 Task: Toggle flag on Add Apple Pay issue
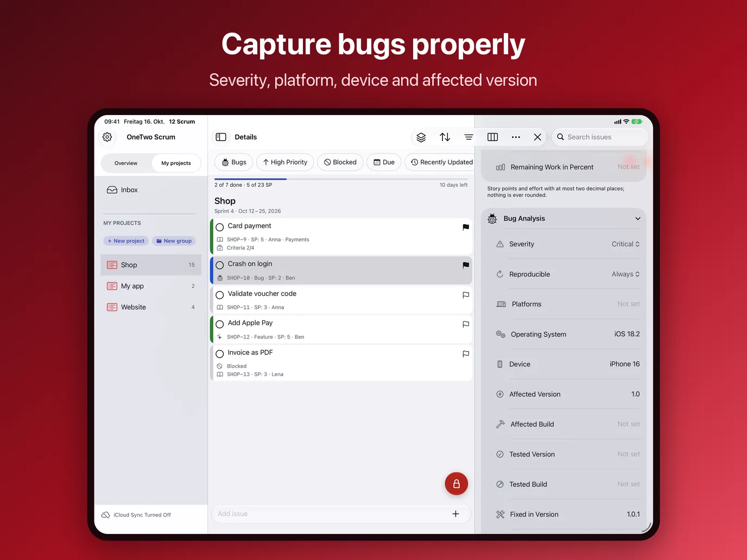point(466,324)
